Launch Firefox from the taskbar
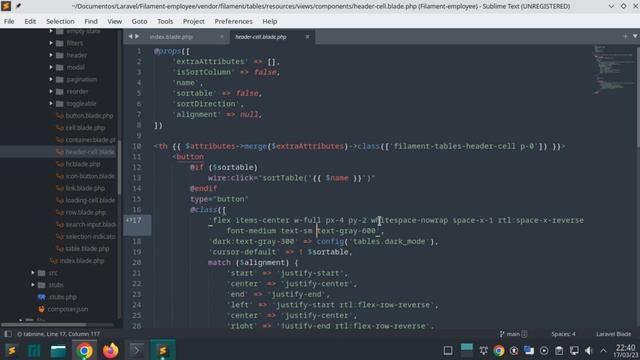 [110, 350]
